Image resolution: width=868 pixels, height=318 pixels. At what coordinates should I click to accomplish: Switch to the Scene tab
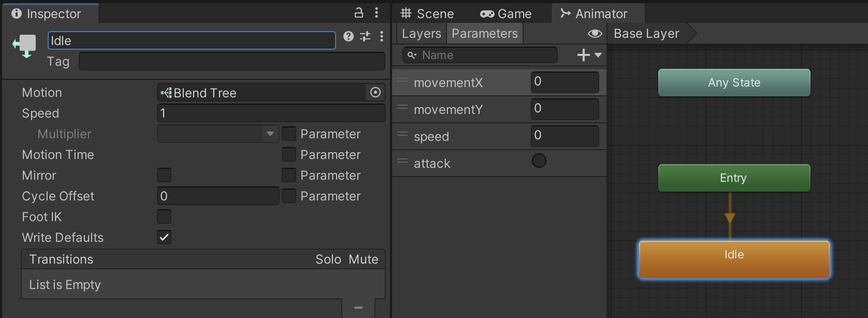[428, 13]
